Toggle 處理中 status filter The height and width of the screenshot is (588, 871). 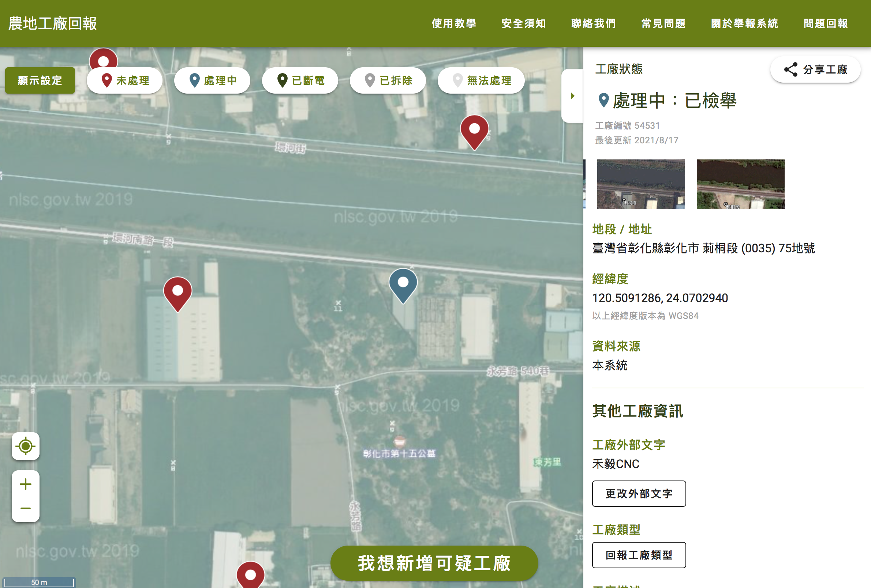(212, 80)
